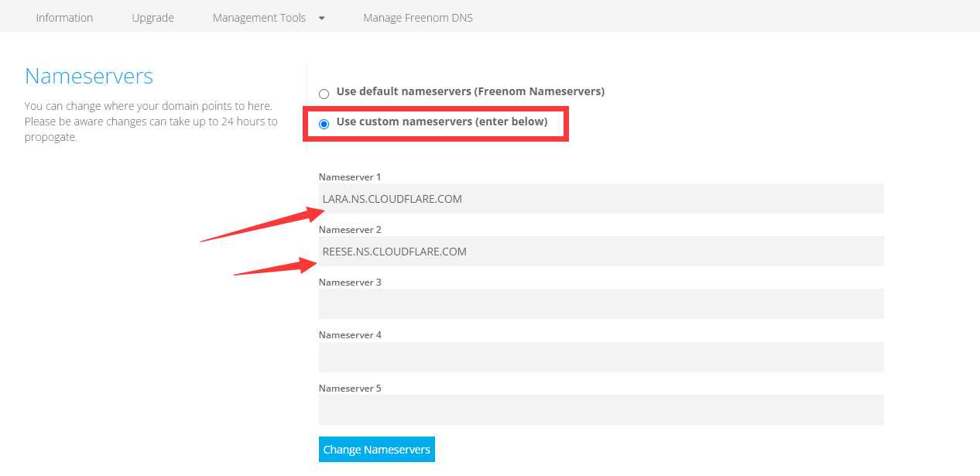980x476 pixels.
Task: Click into the empty Nameserver 4 field
Action: click(x=601, y=357)
